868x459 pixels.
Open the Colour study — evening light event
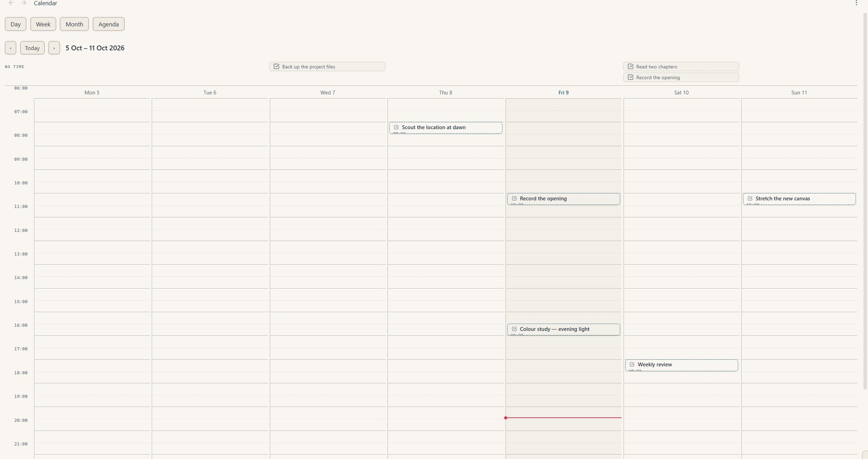pos(563,330)
